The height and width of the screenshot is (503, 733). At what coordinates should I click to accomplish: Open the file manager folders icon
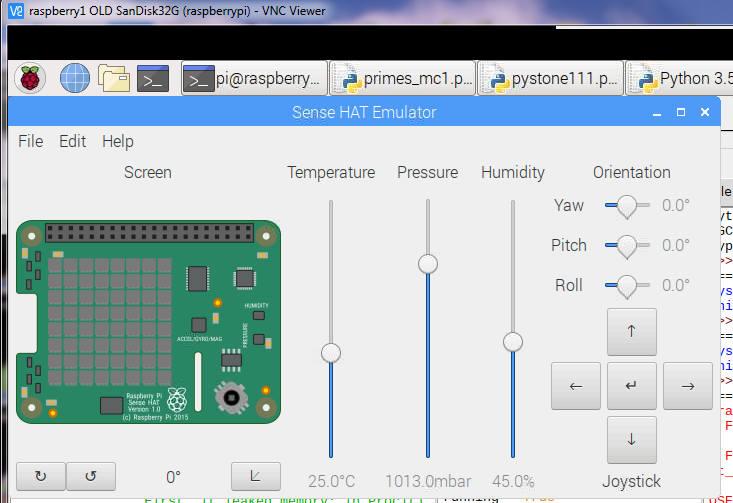(x=114, y=78)
